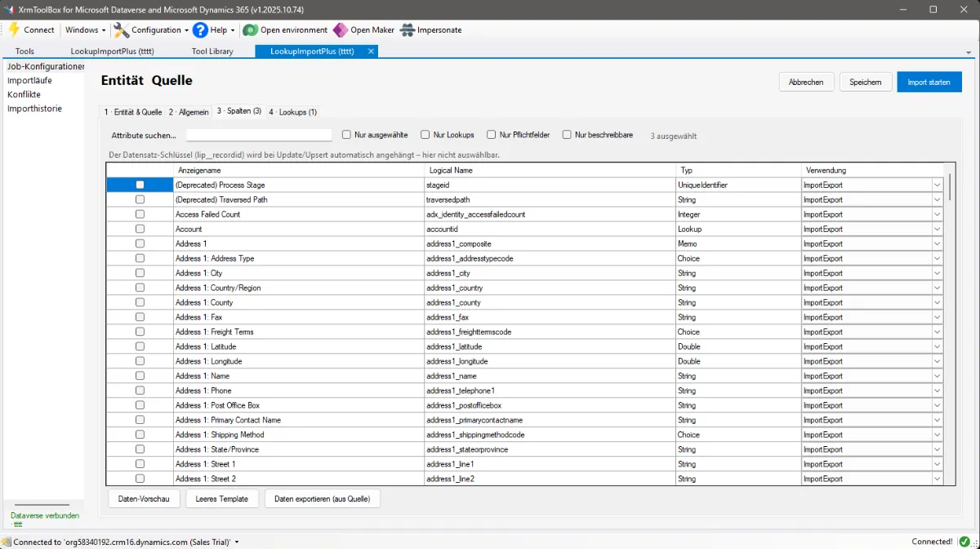Image resolution: width=980 pixels, height=549 pixels.
Task: Click the Address 1: Primary Contact Name cell
Action: (299, 420)
